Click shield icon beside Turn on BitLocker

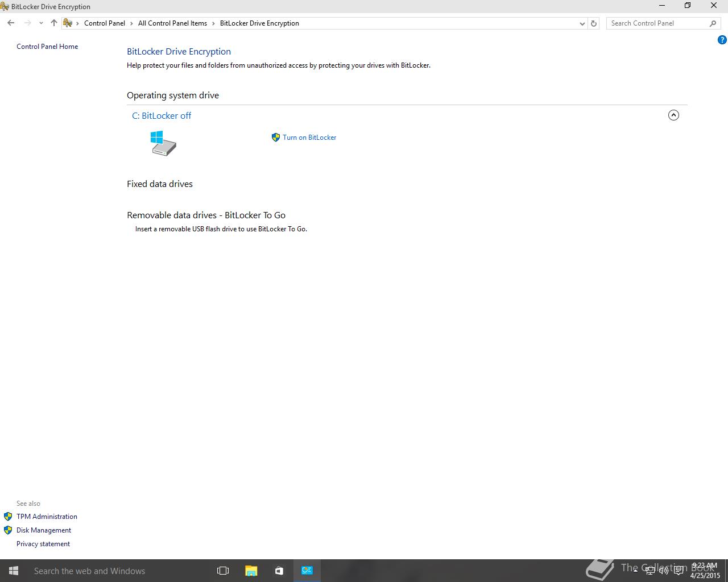pos(276,138)
